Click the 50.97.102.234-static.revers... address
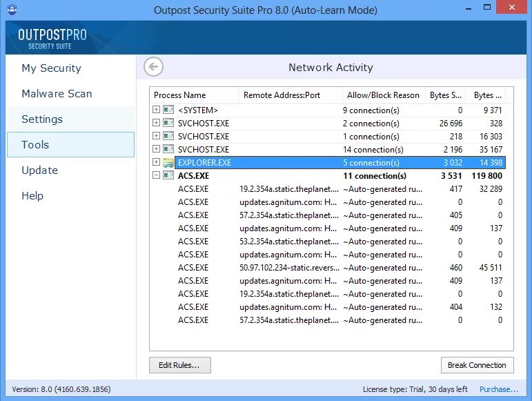Screen dimensions: 532x401 pyautogui.click(x=289, y=268)
